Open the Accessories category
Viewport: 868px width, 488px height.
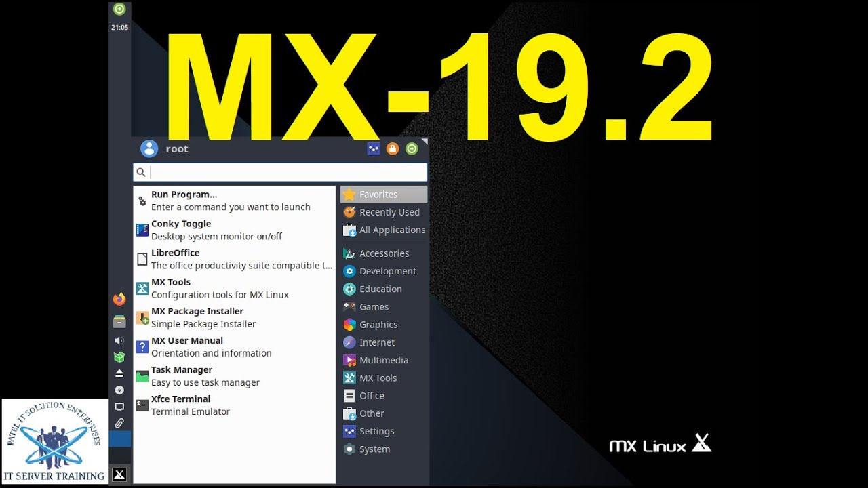click(384, 253)
